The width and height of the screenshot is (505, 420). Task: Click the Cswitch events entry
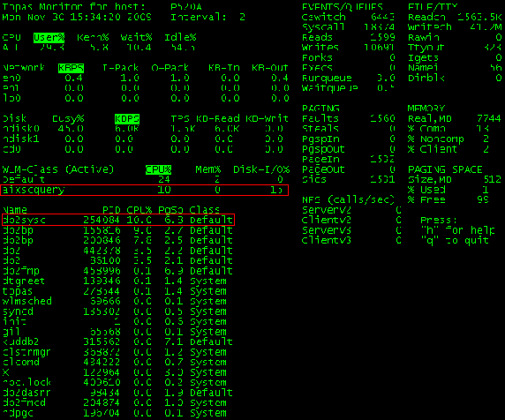pos(349,17)
